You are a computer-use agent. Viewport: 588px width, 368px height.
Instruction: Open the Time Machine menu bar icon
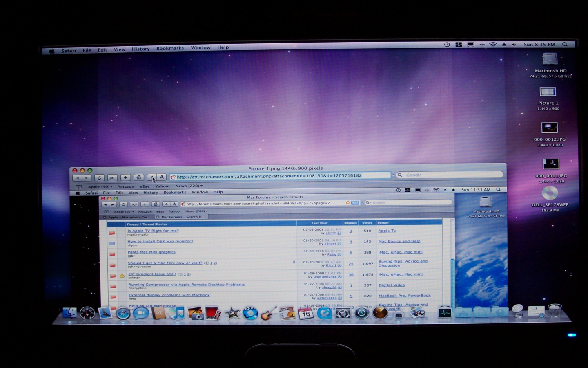(x=447, y=45)
